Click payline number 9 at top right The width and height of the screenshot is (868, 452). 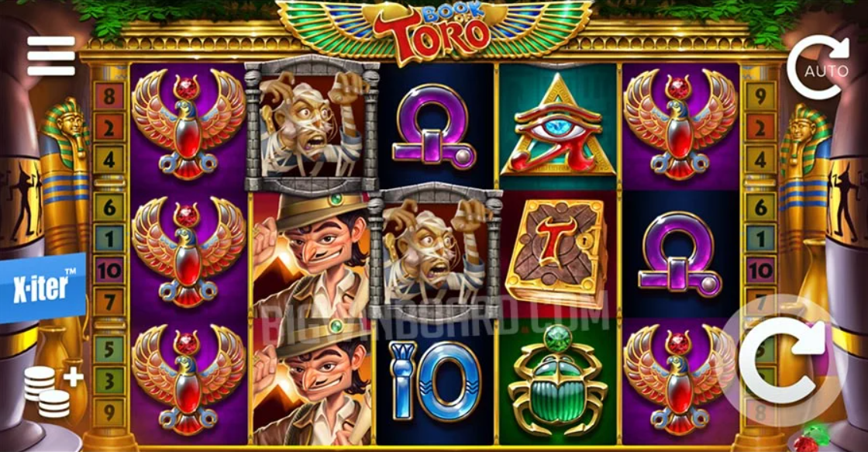760,95
